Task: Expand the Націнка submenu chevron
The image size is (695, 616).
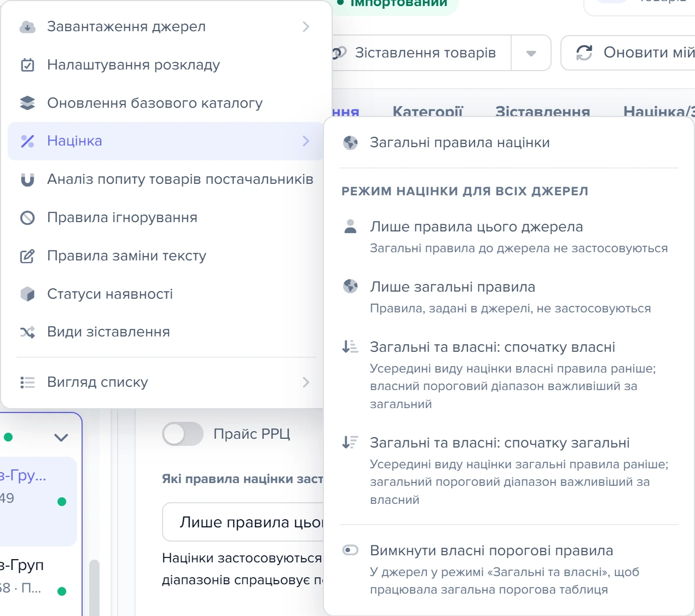Action: point(306,141)
